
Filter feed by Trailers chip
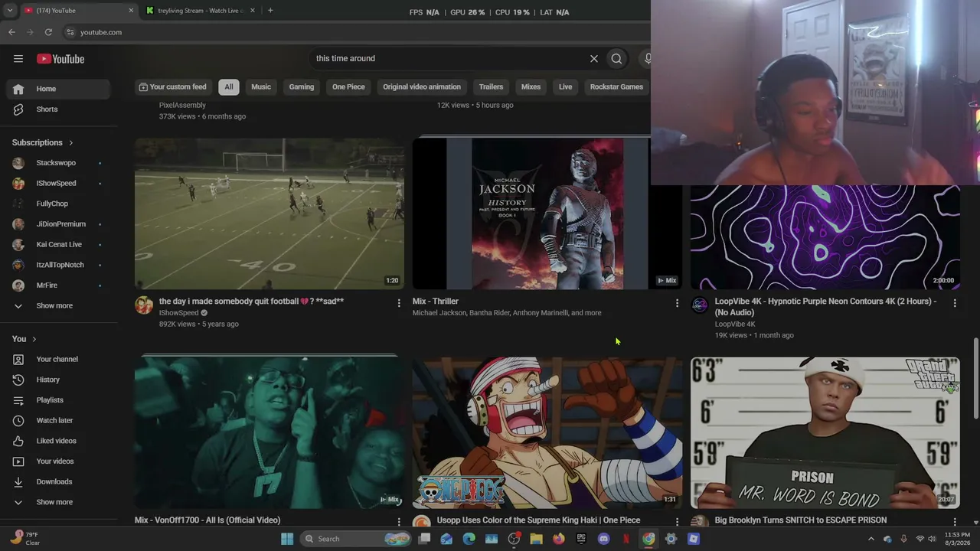[491, 86]
